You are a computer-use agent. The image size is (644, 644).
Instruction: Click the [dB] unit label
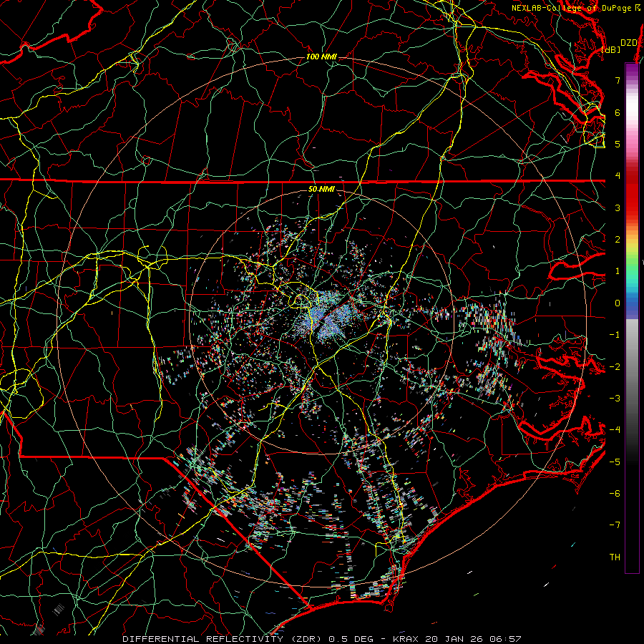pyautogui.click(x=611, y=50)
